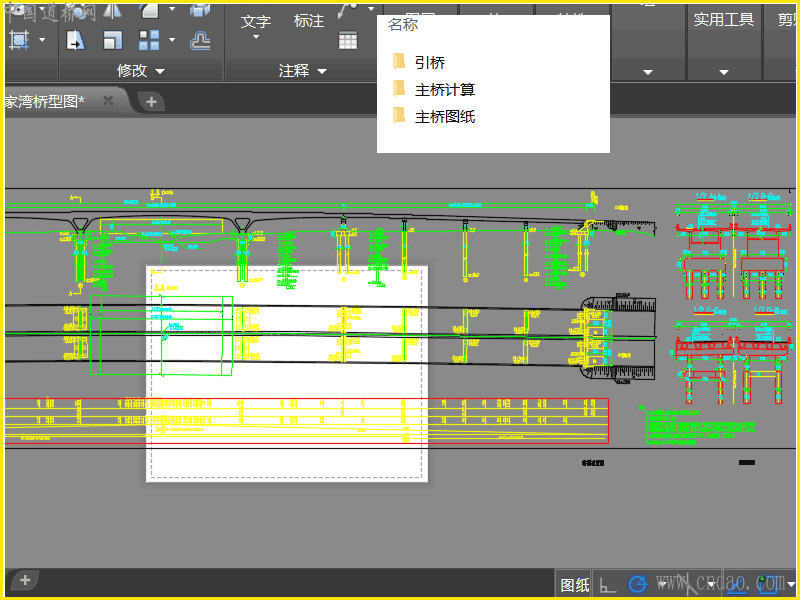
Task: Select the Leader tool icon
Action: click(348, 10)
